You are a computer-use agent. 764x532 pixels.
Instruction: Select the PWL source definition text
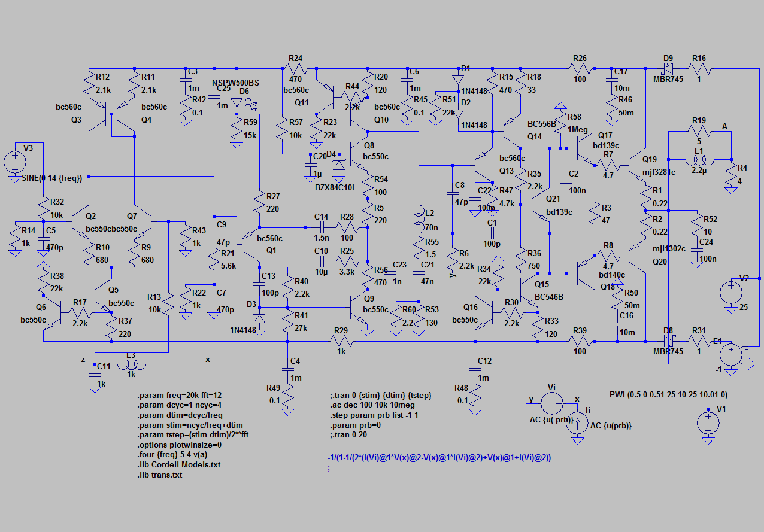coord(668,395)
